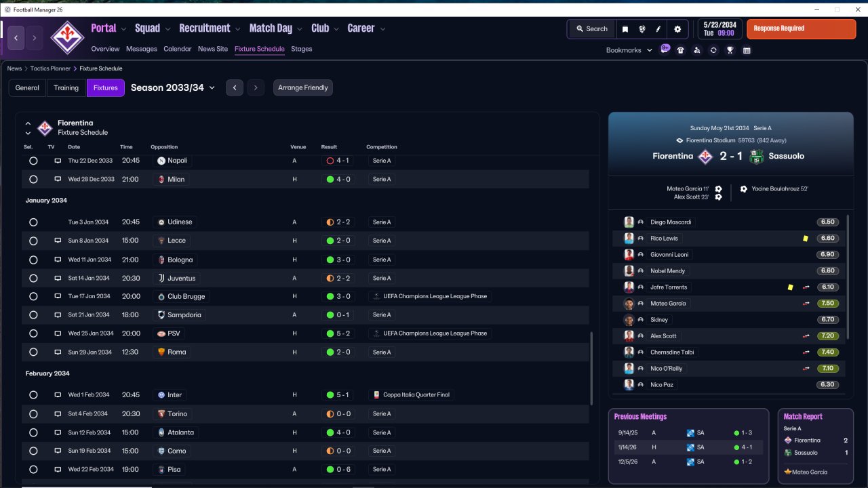
Task: Open the settings gear icon
Action: coord(677,29)
